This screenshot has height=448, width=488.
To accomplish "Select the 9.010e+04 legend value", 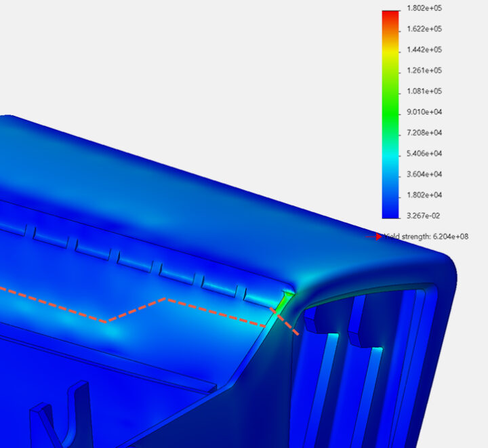I will (x=422, y=112).
